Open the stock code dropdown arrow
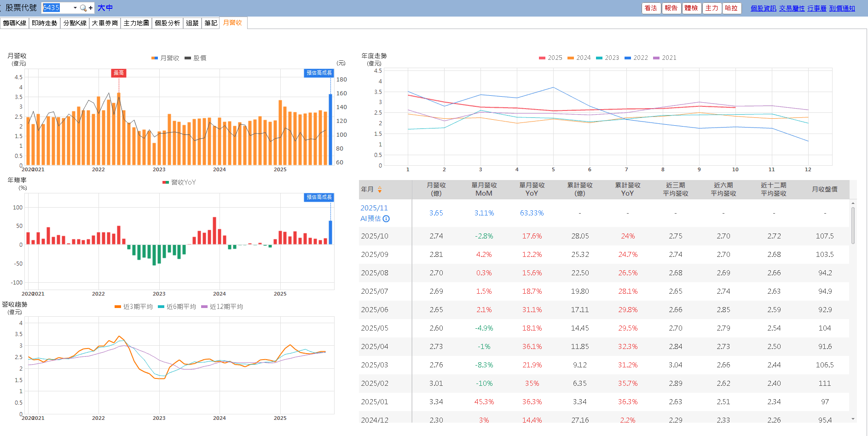Viewport: 868px width, 436px height. pos(75,8)
